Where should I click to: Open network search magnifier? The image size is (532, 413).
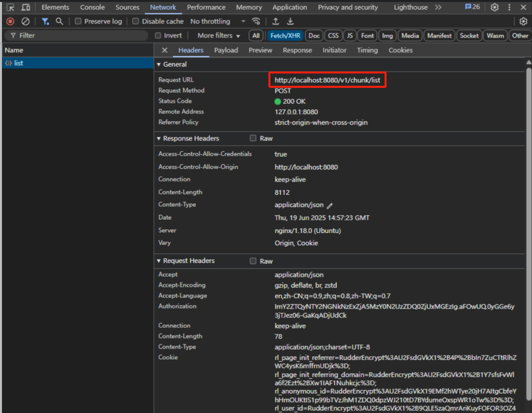pos(60,21)
